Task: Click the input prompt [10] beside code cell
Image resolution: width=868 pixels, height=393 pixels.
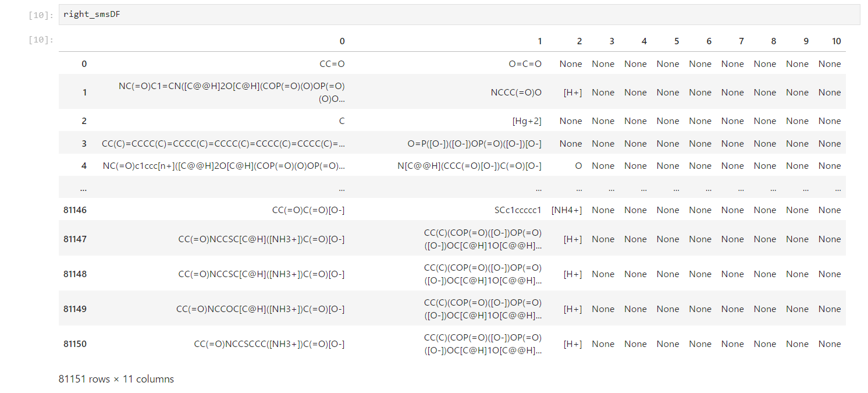Action: [40, 15]
